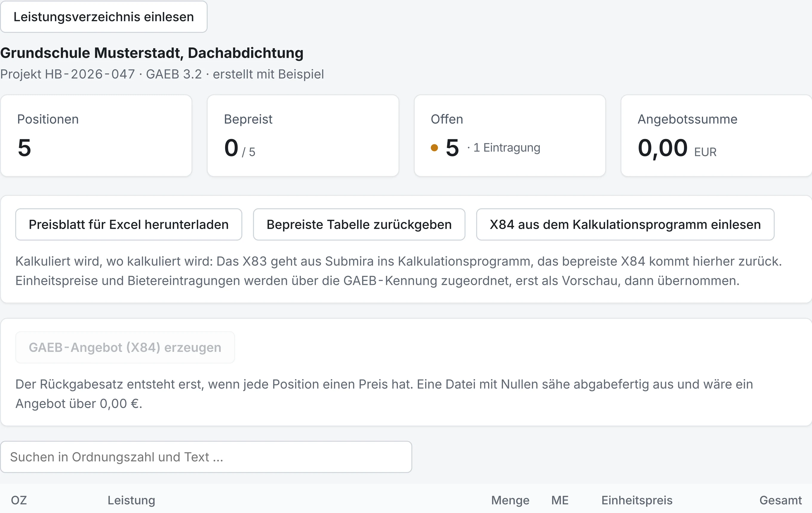Click the Grundschule Musterstadt, Dachabdichtung title

(152, 53)
